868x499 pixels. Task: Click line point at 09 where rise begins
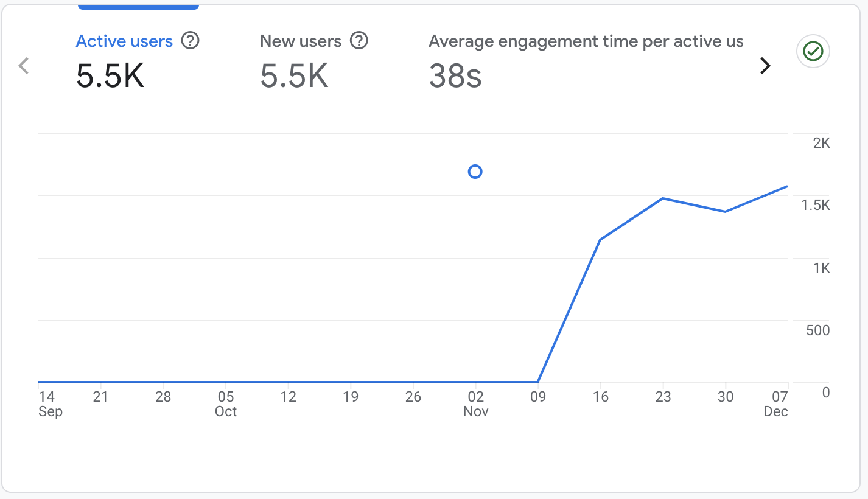pos(537,382)
